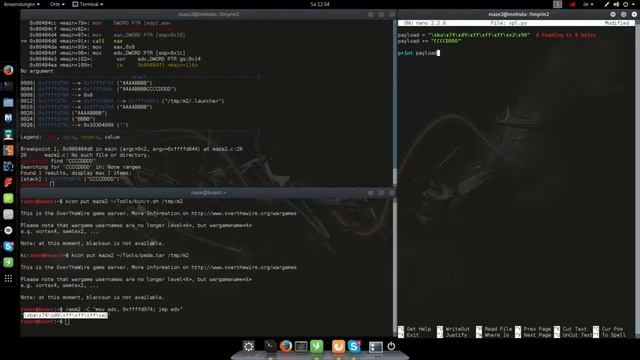This screenshot has width=640, height=360.
Task: Click the Justify shortcut in nano footer
Action: click(452, 335)
